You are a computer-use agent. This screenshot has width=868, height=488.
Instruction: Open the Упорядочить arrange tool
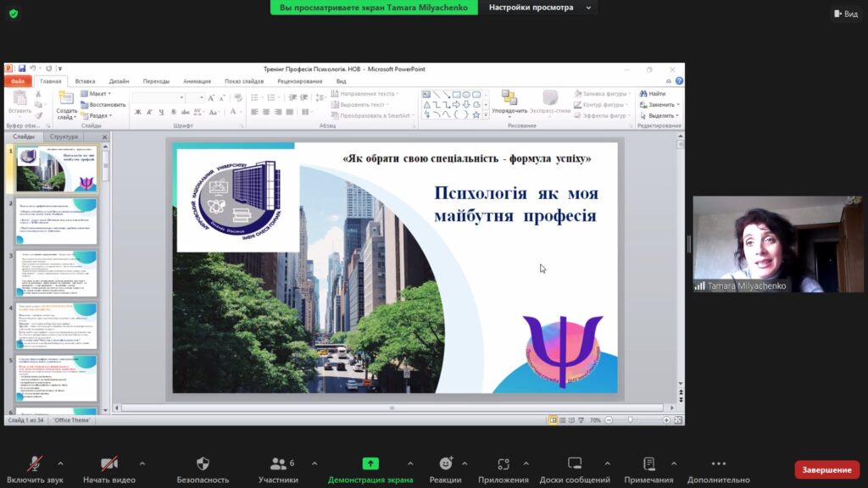pyautogui.click(x=509, y=103)
